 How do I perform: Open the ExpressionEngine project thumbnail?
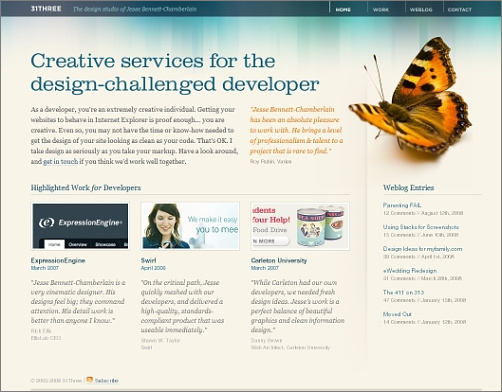tap(80, 226)
